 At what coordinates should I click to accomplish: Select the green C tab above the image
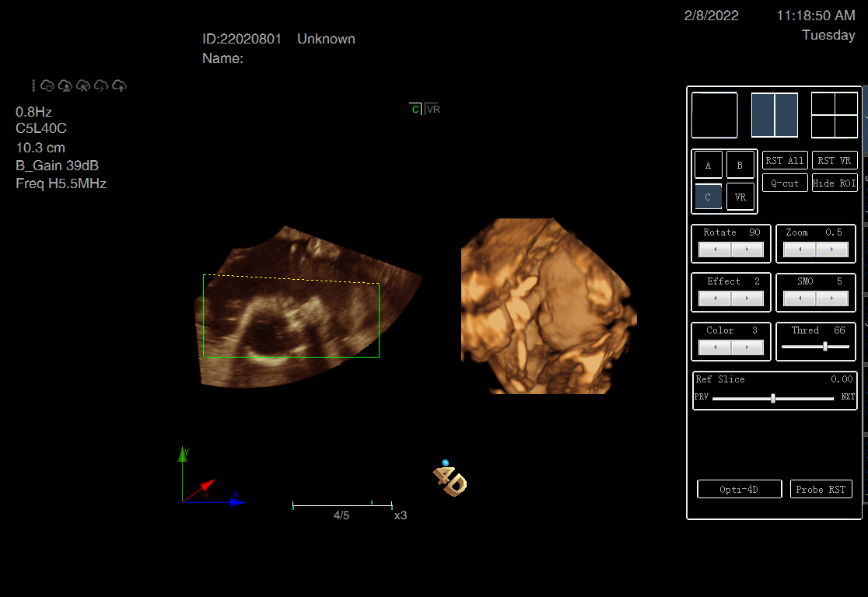415,110
